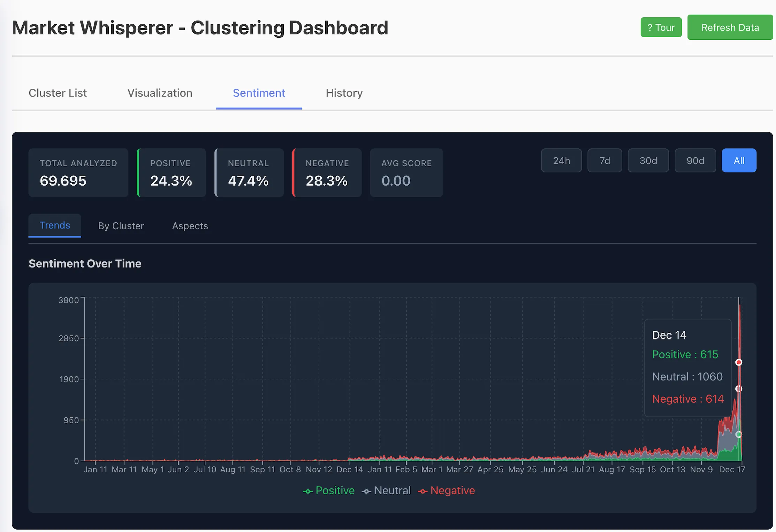Click the 'Sentiment Over Time' heading
This screenshot has width=776, height=532.
coord(85,264)
